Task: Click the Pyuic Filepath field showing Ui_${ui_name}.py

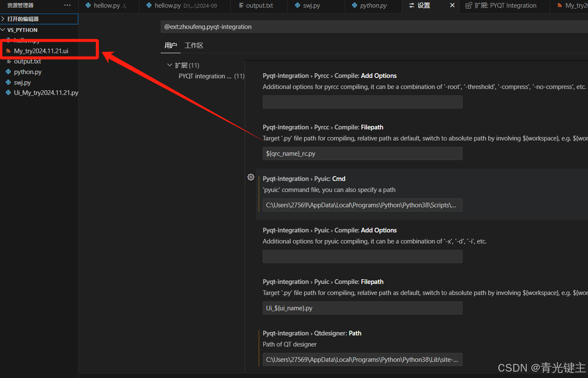Action: (x=362, y=308)
